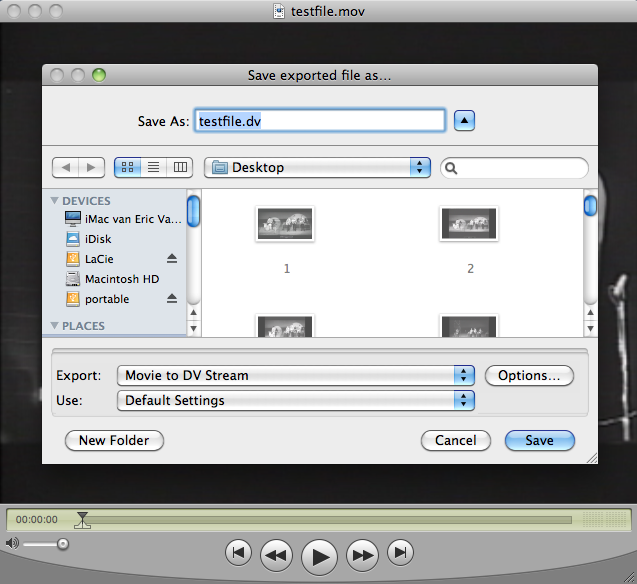Image resolution: width=637 pixels, height=584 pixels.
Task: Click the save dialog resize grip
Action: coord(592,458)
